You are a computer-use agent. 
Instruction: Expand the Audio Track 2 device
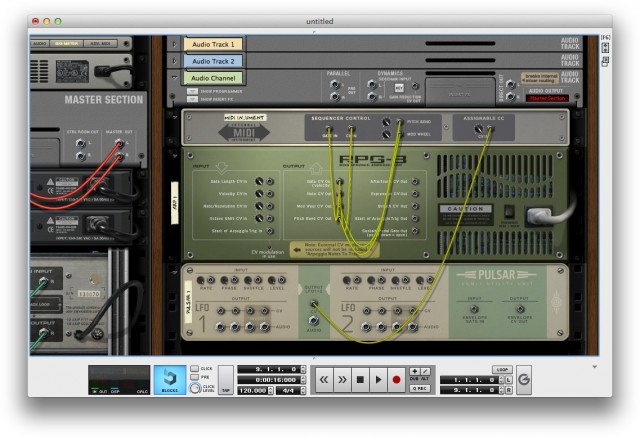175,61
